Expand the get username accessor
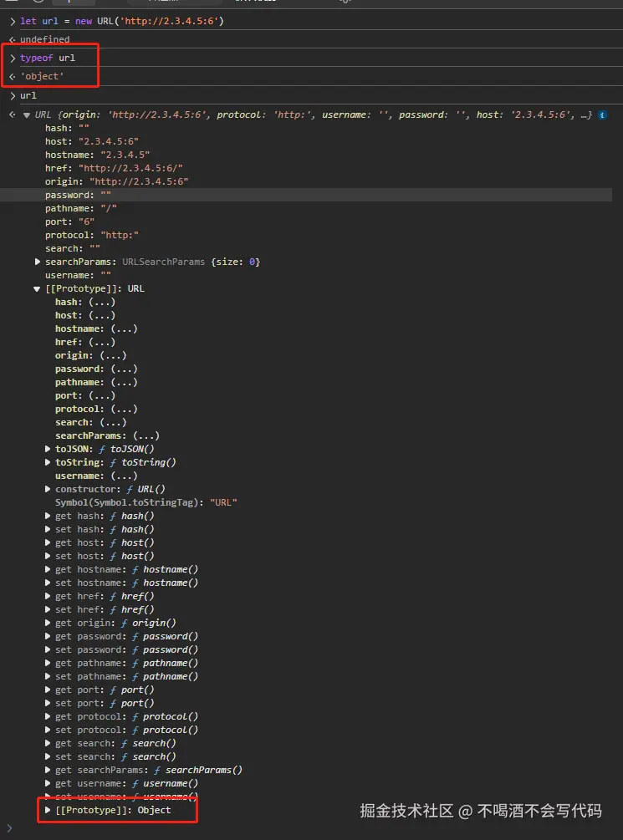 click(48, 784)
